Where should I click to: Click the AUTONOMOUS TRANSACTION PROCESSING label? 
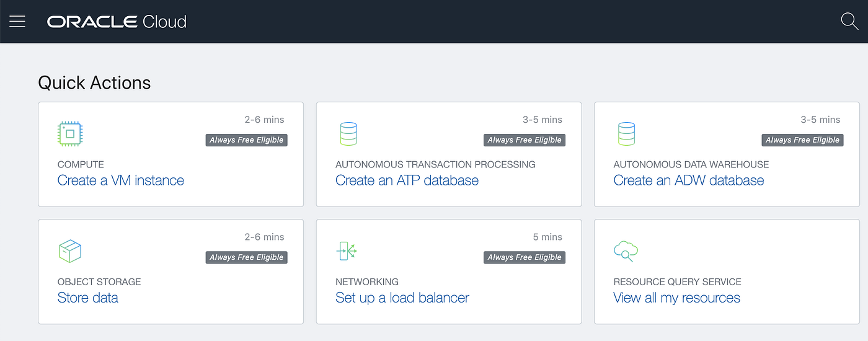click(x=435, y=164)
